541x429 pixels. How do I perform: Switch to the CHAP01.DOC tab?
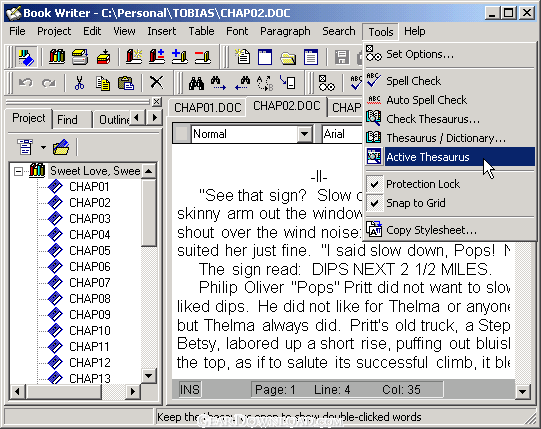(208, 108)
